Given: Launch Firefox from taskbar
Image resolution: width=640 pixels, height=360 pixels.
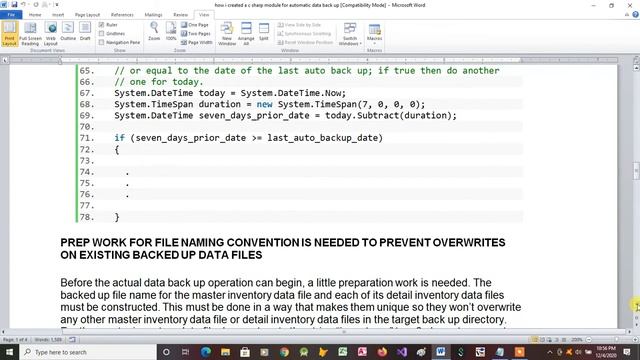Looking at the screenshot, I should (382, 352).
